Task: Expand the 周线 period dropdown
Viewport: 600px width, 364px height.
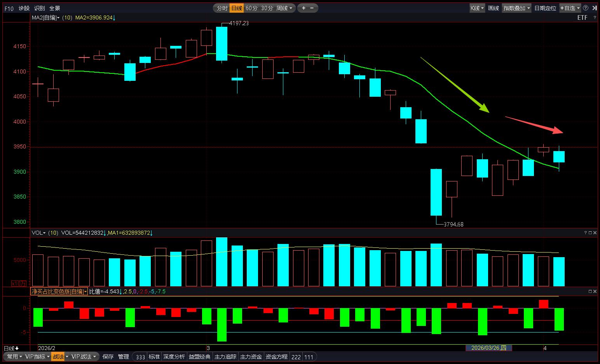Action: click(285, 8)
